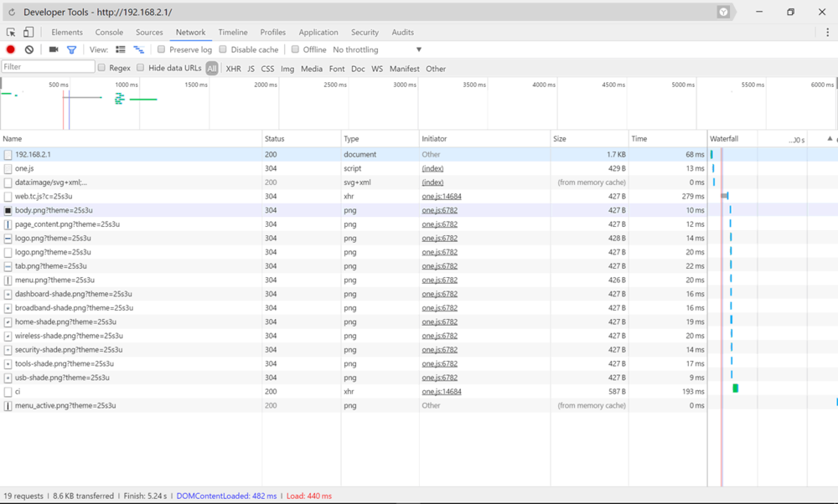Screen dimensions: 838x504
Task: Click file icon of 192.168.2.1 row
Action: tap(8, 154)
